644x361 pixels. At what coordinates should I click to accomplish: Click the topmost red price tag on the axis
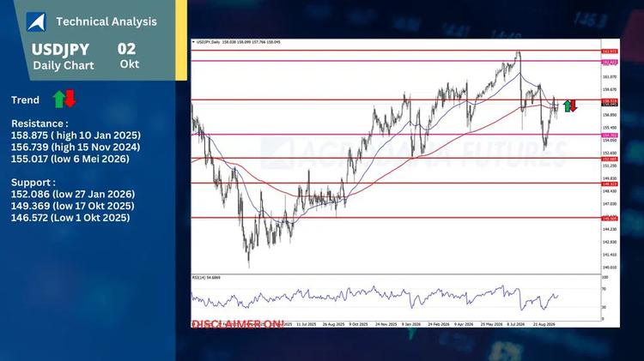click(610, 51)
